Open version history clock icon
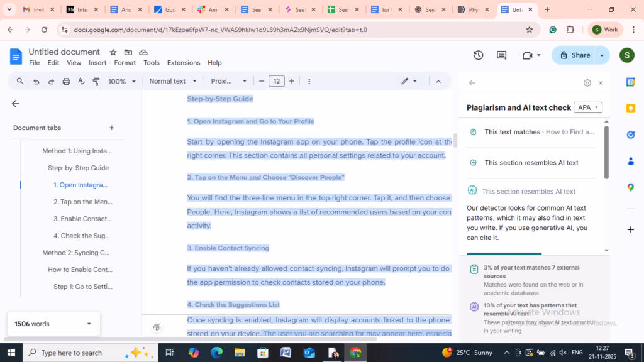This screenshot has width=644, height=362. pyautogui.click(x=478, y=55)
